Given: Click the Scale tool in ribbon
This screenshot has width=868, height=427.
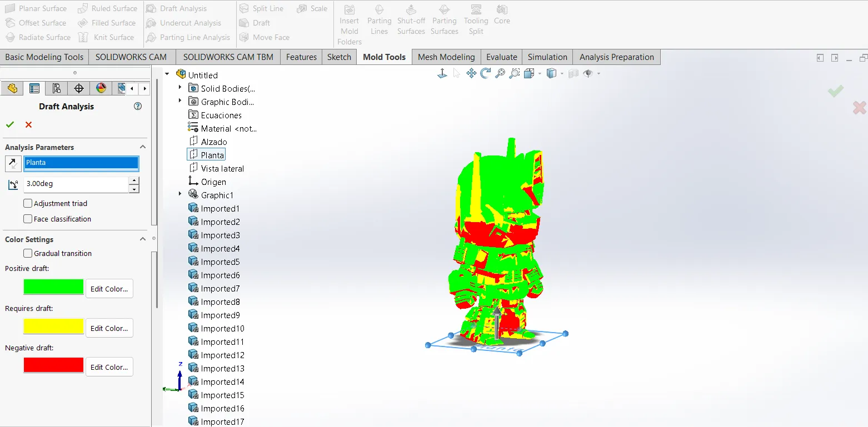Looking at the screenshot, I should (x=312, y=8).
